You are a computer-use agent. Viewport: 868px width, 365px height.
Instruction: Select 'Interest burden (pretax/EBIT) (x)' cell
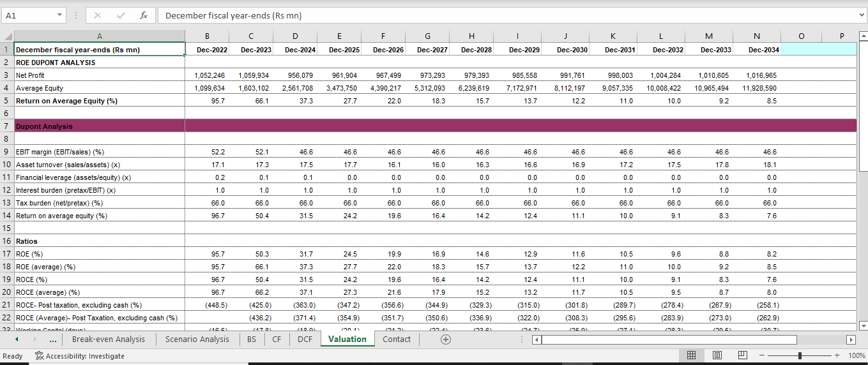(x=99, y=190)
